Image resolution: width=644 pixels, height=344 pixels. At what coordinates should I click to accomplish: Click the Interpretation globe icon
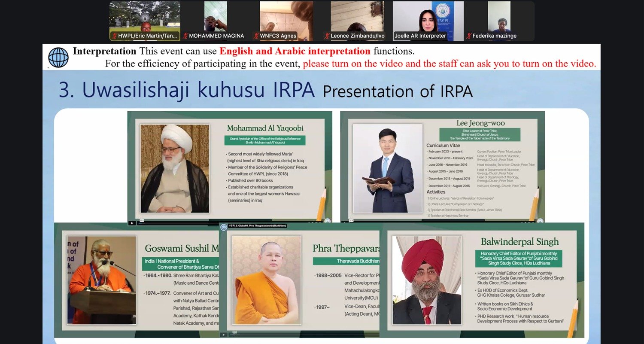coord(58,57)
